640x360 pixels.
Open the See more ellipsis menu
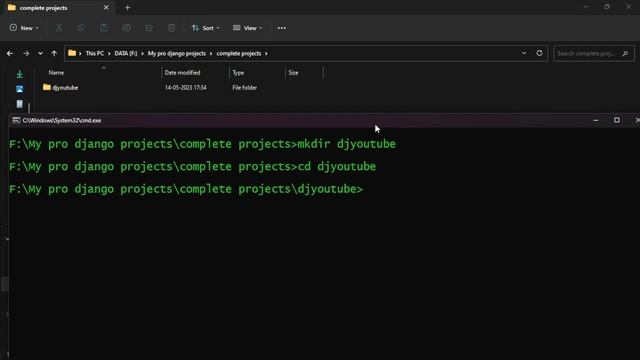[x=282, y=28]
